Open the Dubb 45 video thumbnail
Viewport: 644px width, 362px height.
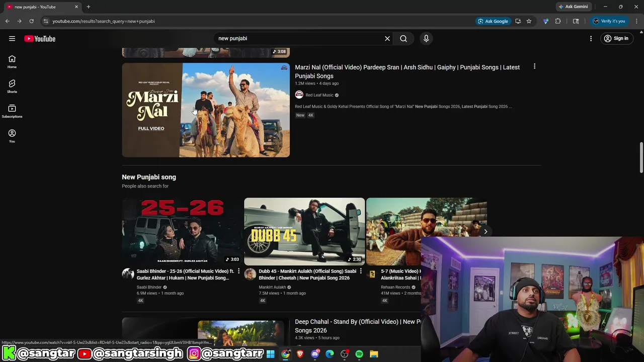click(x=304, y=231)
